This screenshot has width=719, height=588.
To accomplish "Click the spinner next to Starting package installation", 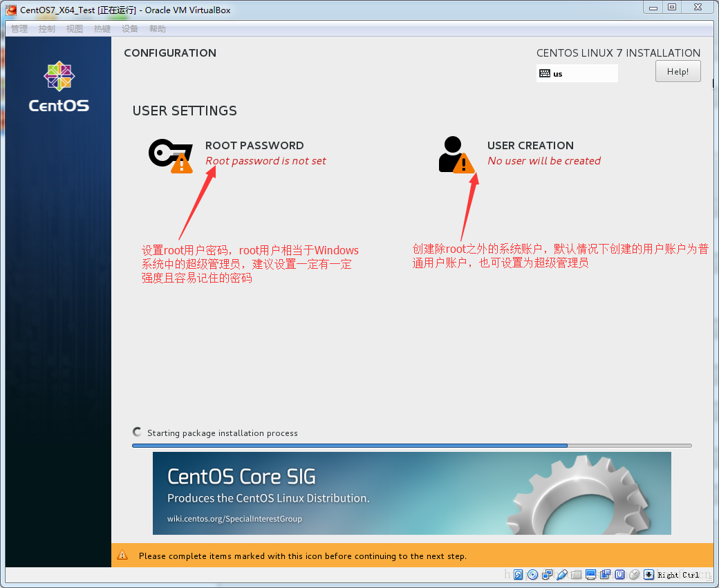I will [137, 432].
